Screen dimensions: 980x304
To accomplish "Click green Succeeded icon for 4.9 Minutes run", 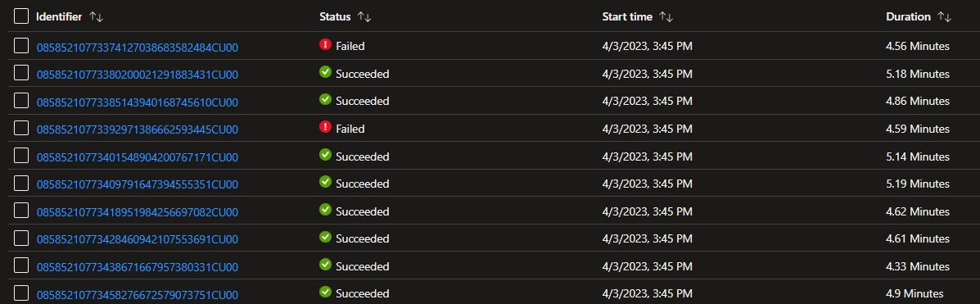I will pyautogui.click(x=325, y=292).
